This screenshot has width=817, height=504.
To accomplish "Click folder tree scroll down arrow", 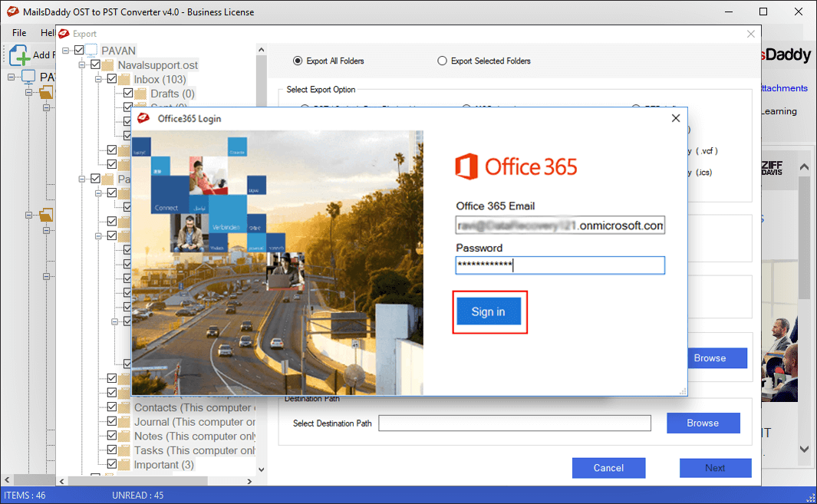I will (x=262, y=469).
